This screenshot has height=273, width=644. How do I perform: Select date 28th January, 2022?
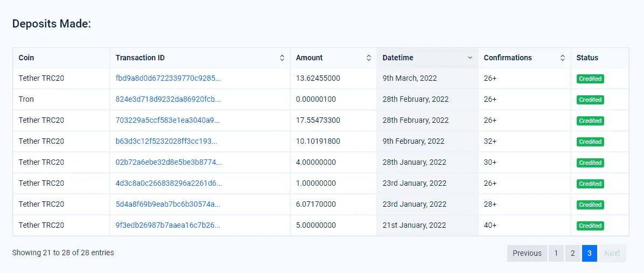(414, 162)
